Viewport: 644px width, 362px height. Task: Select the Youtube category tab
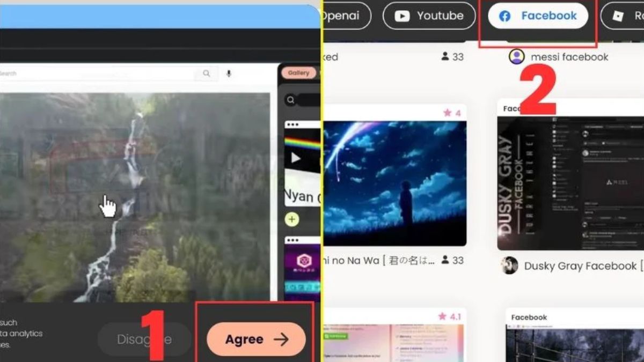pos(429,16)
